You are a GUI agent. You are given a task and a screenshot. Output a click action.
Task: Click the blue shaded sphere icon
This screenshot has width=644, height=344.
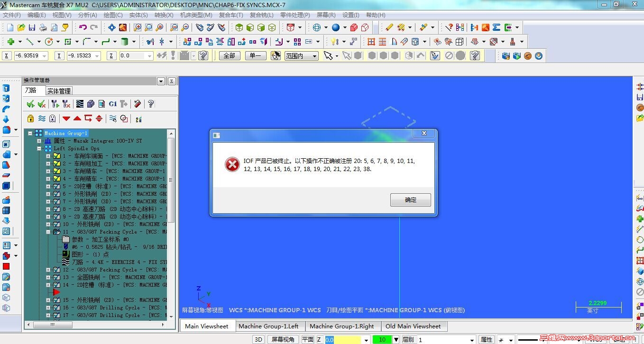pos(336,27)
